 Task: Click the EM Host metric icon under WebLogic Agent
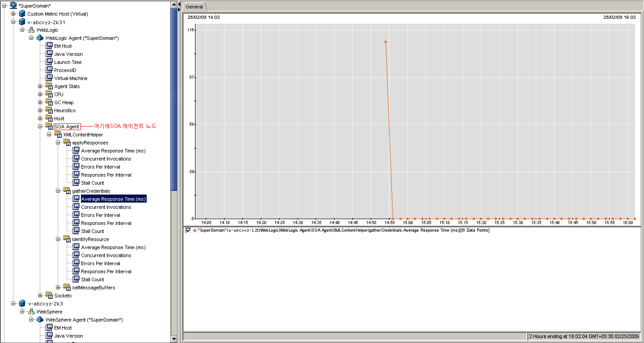(x=49, y=46)
